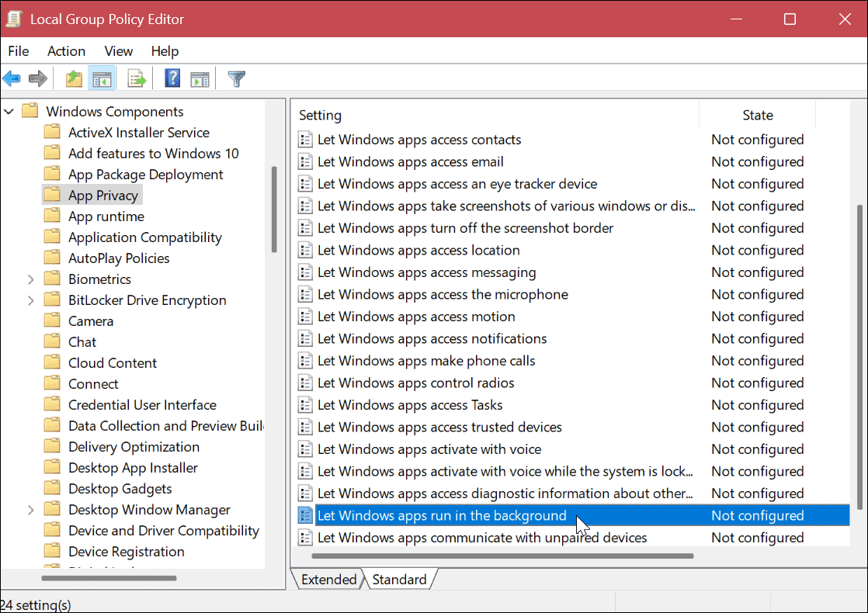Click the tree pane vertical scrollbar
868x613 pixels.
(x=274, y=210)
